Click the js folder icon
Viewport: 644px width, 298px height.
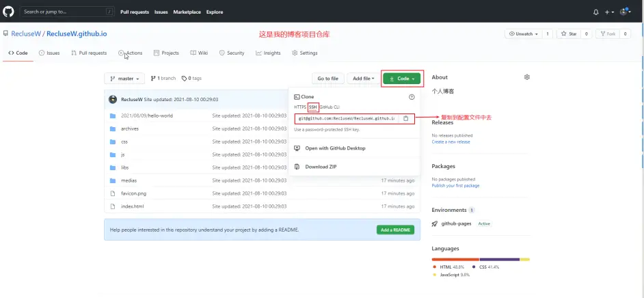pyautogui.click(x=113, y=154)
